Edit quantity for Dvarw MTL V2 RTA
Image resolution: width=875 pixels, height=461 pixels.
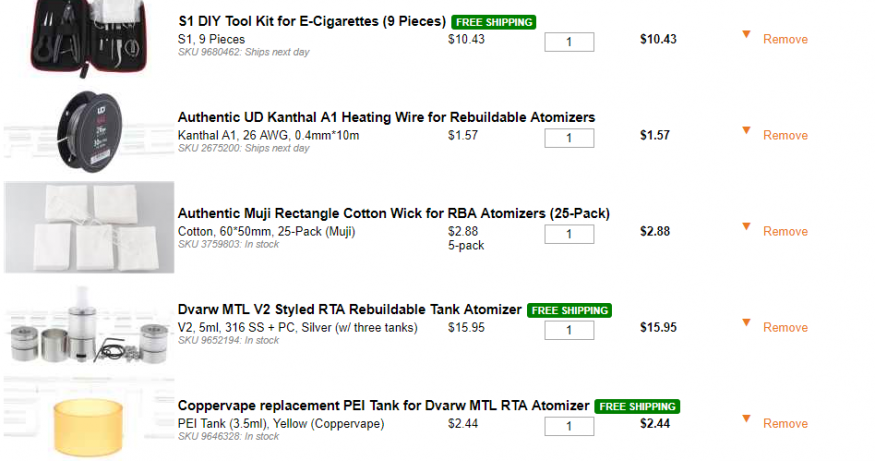[x=569, y=330]
